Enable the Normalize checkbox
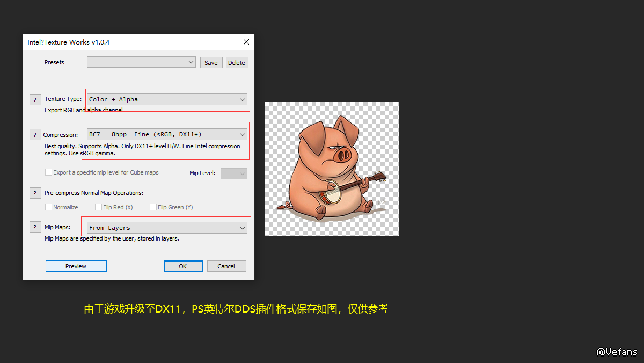 (x=49, y=207)
